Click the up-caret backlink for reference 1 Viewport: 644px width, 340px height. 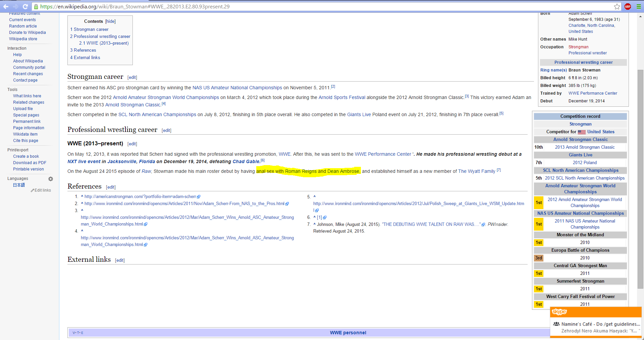click(82, 197)
